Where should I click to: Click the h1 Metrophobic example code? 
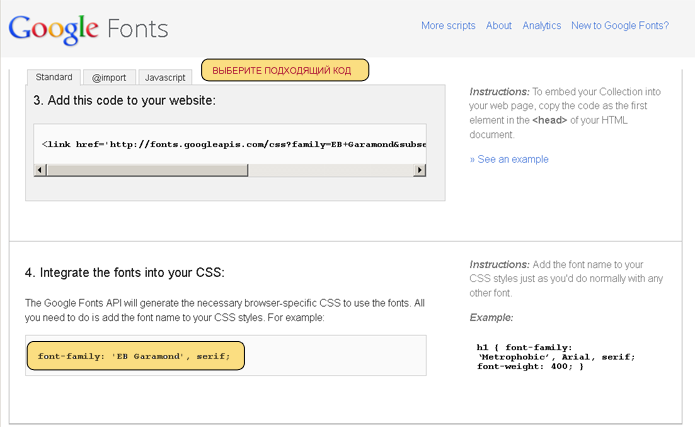click(556, 357)
